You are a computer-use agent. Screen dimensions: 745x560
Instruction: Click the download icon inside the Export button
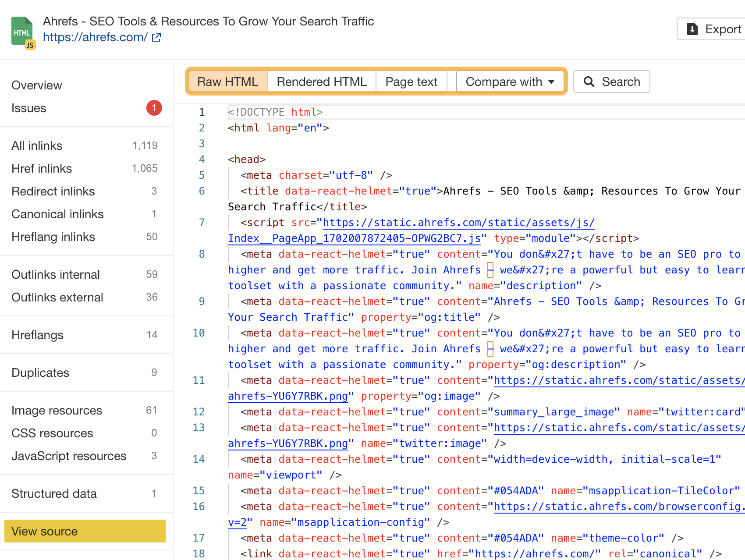tap(692, 29)
